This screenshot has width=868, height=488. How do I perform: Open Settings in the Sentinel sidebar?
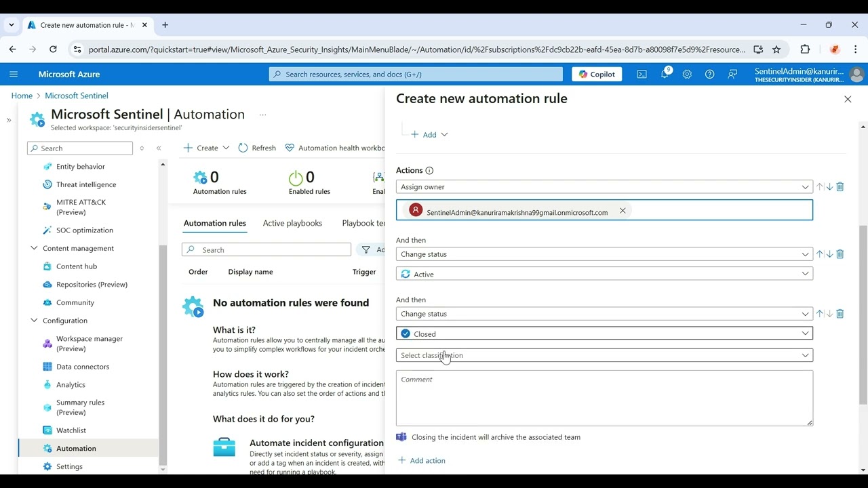coord(69,466)
